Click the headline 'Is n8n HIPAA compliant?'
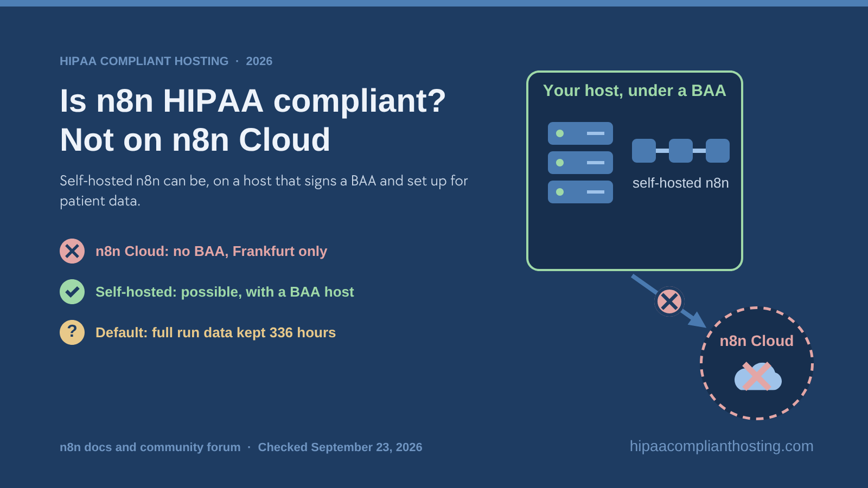Screen dimensions: 868x488 (x=253, y=101)
